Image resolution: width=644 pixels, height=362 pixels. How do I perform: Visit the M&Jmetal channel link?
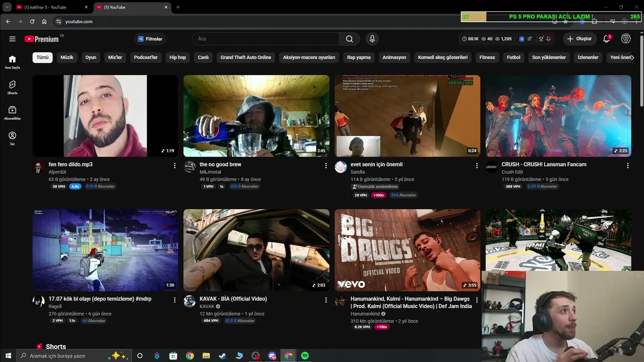(x=211, y=172)
